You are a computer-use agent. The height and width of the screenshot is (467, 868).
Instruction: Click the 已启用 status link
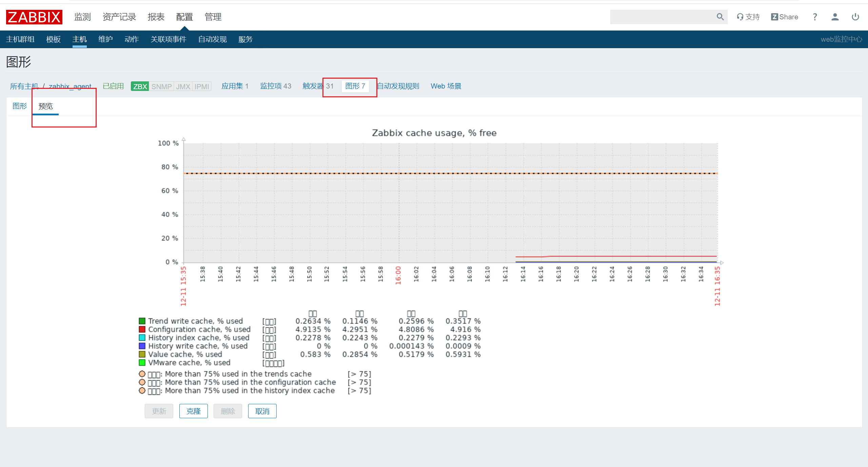click(113, 86)
